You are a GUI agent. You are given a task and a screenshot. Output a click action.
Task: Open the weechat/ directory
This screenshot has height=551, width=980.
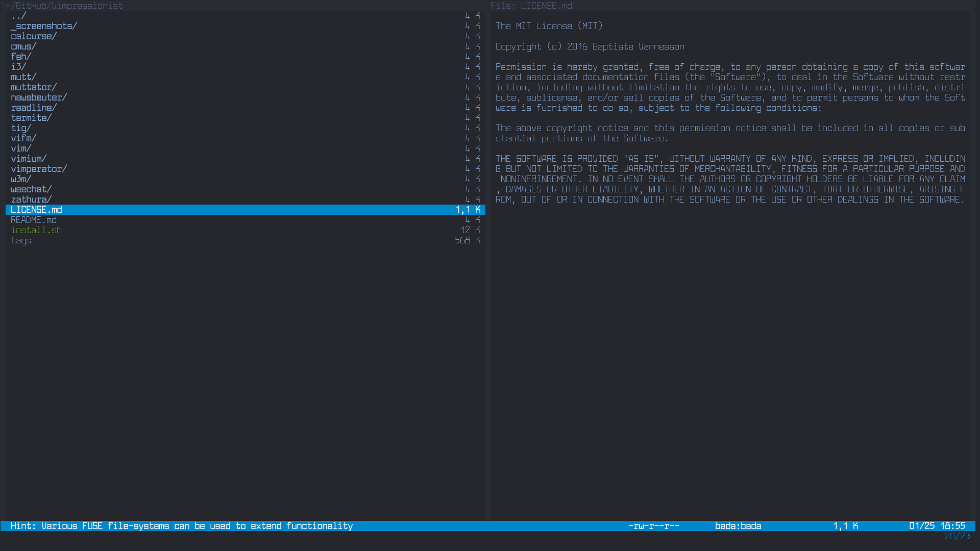pos(31,189)
